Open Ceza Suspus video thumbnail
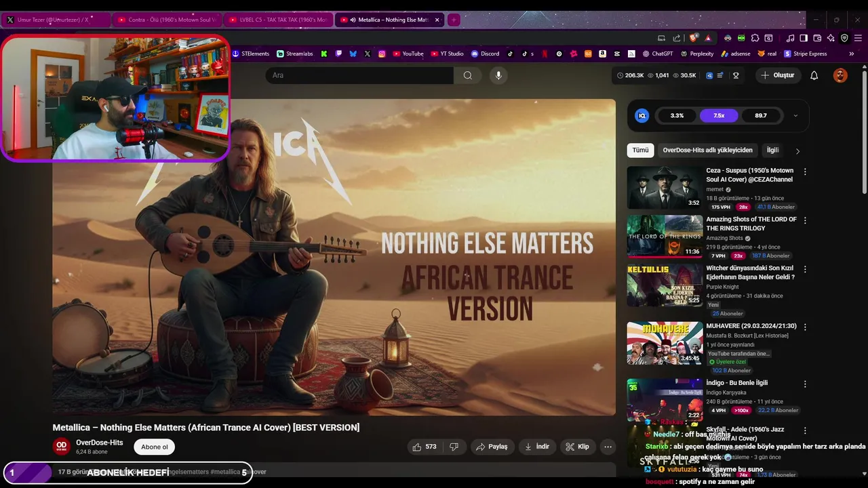The width and height of the screenshot is (868, 488). point(665,188)
